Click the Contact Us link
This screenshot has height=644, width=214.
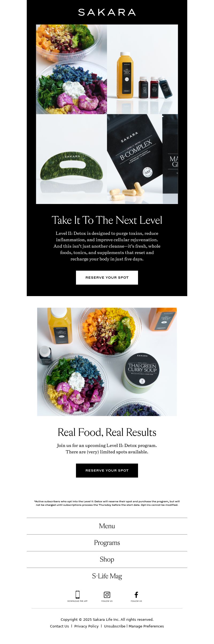(59, 626)
